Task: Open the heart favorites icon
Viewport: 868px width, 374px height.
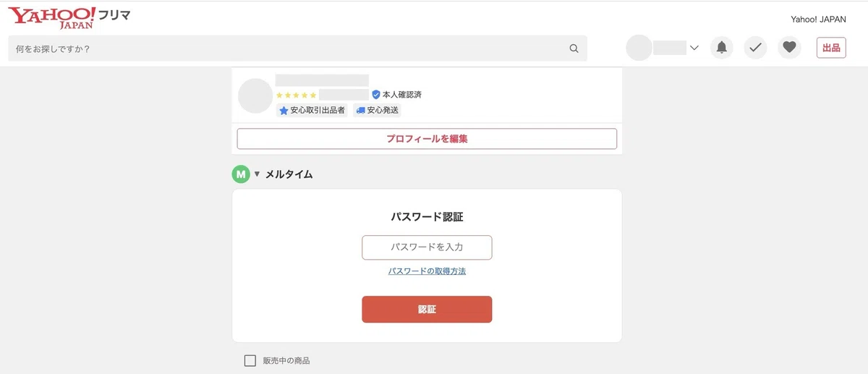Action: [x=789, y=48]
